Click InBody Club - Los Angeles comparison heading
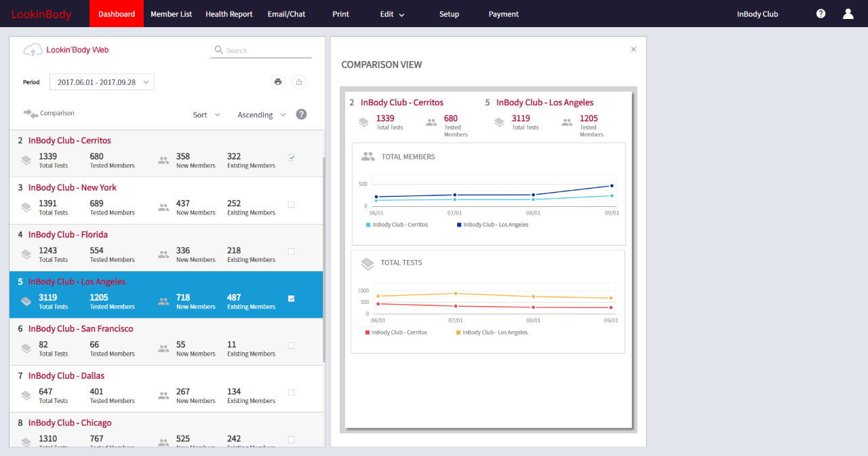This screenshot has height=456, width=868. pyautogui.click(x=545, y=102)
